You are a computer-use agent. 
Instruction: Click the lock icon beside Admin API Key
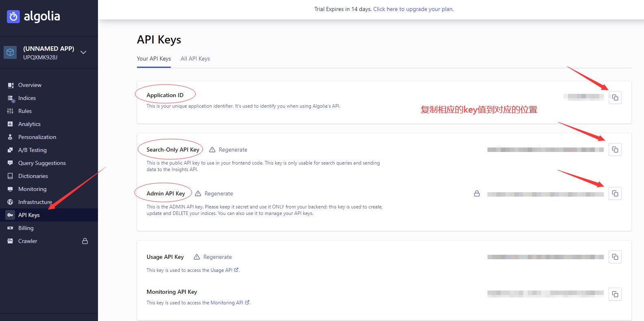[477, 193]
